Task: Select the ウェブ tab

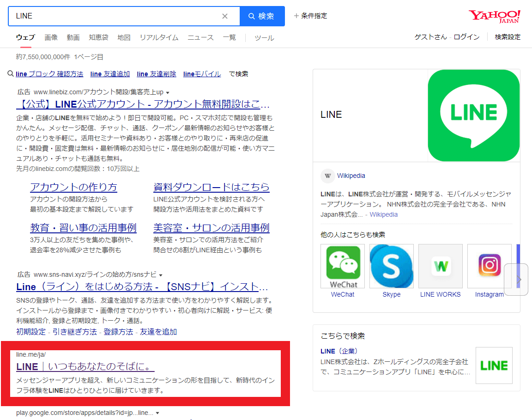Action: (x=25, y=37)
